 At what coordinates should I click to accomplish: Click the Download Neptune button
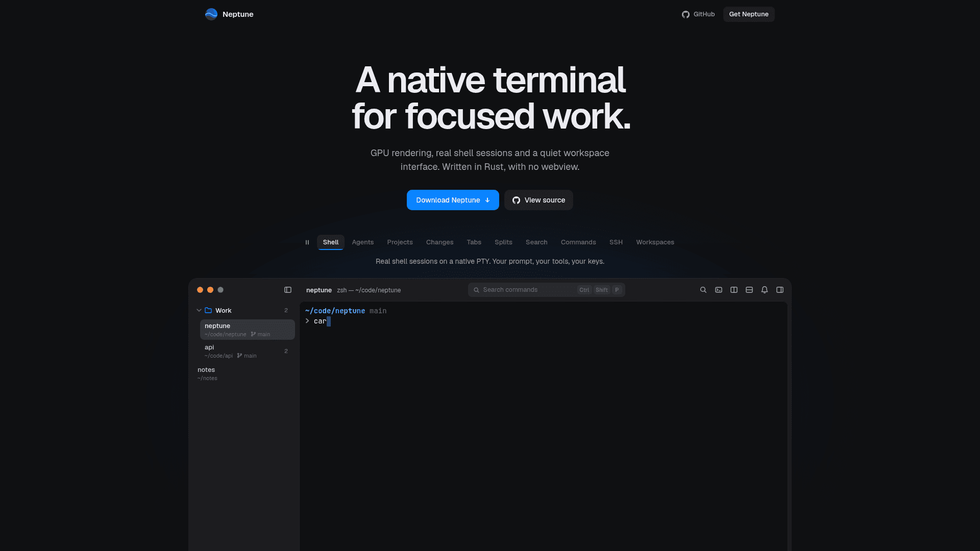453,200
